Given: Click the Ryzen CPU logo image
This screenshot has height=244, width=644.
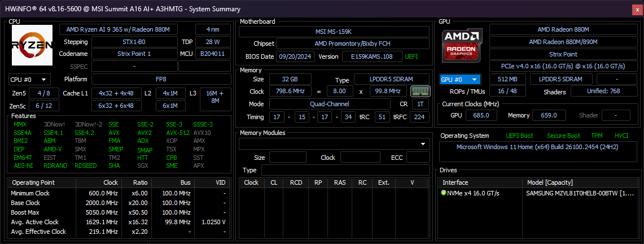Looking at the screenshot, I should (32, 45).
